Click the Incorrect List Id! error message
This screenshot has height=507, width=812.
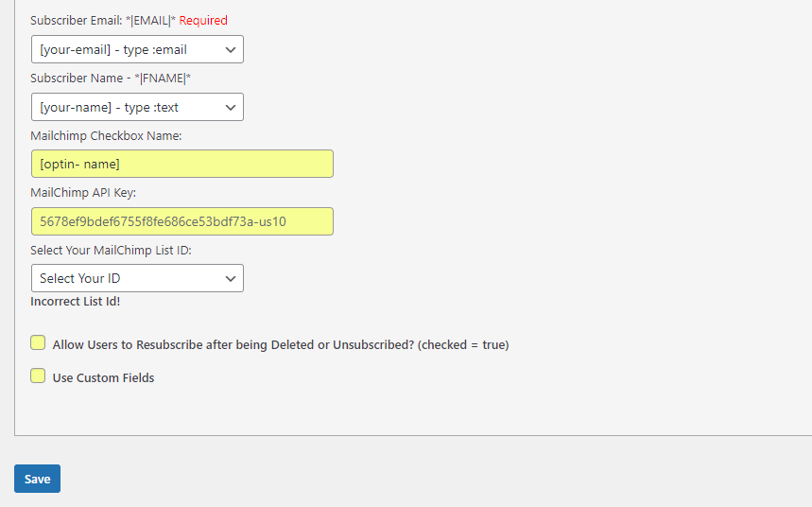tap(75, 302)
